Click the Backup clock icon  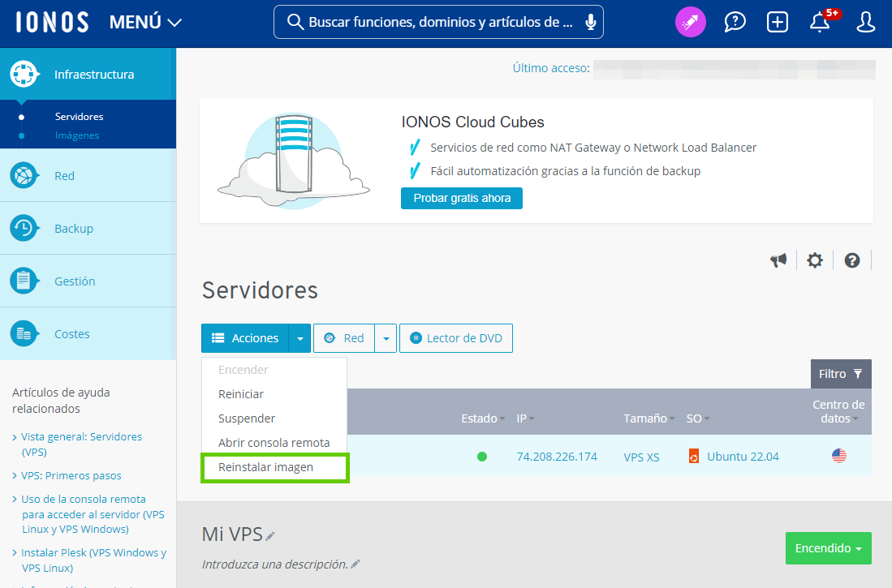(24, 228)
